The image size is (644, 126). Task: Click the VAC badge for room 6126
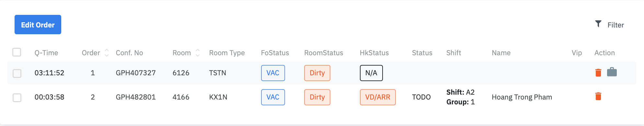(x=273, y=73)
